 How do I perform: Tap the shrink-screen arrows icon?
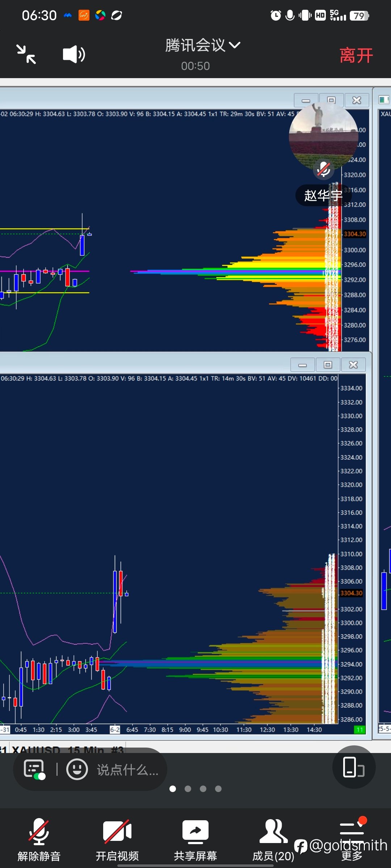tap(26, 54)
